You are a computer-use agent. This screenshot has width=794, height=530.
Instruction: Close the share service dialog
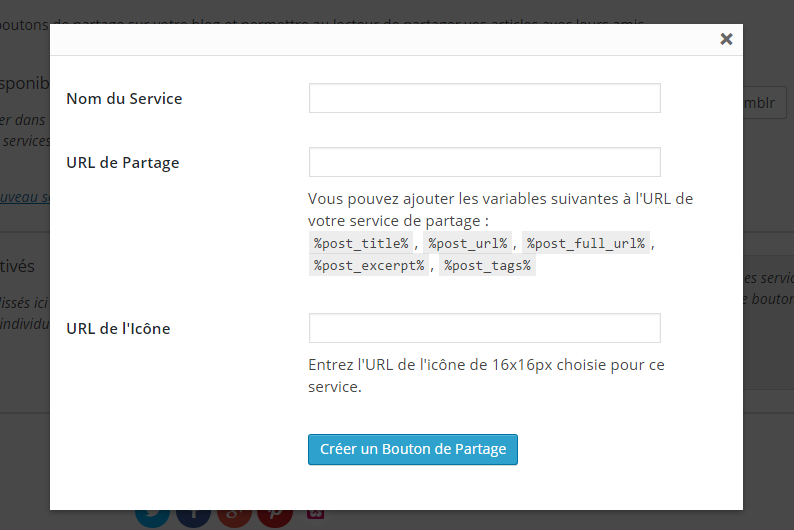(x=726, y=39)
